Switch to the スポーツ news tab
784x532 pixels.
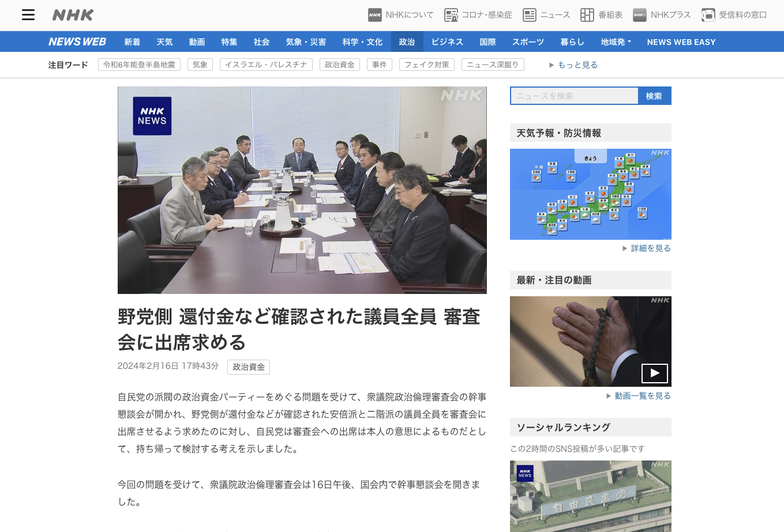pos(528,42)
